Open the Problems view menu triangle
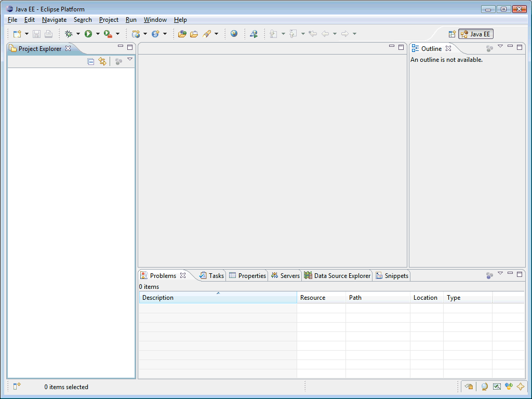This screenshot has height=399, width=532. click(x=500, y=273)
